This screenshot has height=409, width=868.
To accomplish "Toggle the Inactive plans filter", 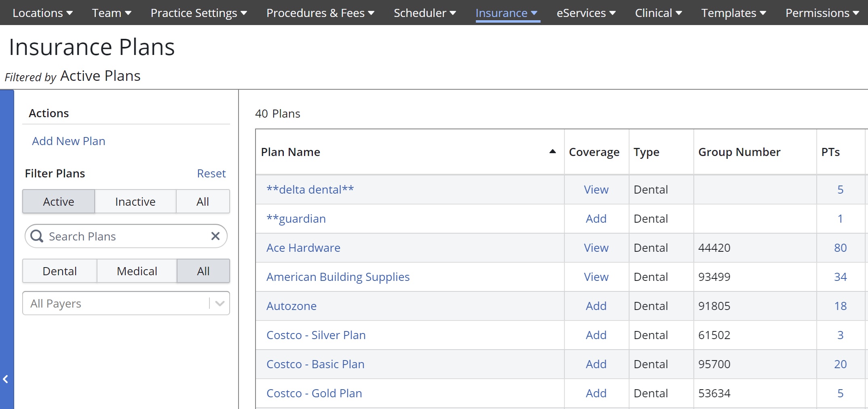I will 135,201.
